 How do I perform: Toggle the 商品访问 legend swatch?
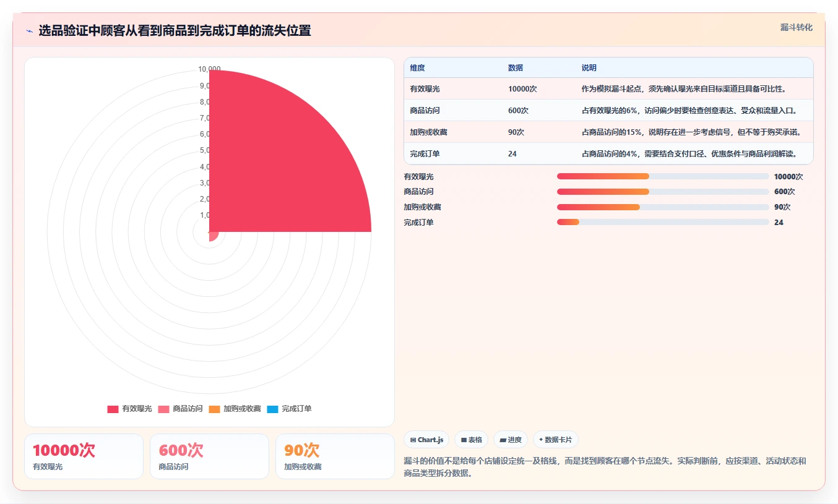(163, 409)
